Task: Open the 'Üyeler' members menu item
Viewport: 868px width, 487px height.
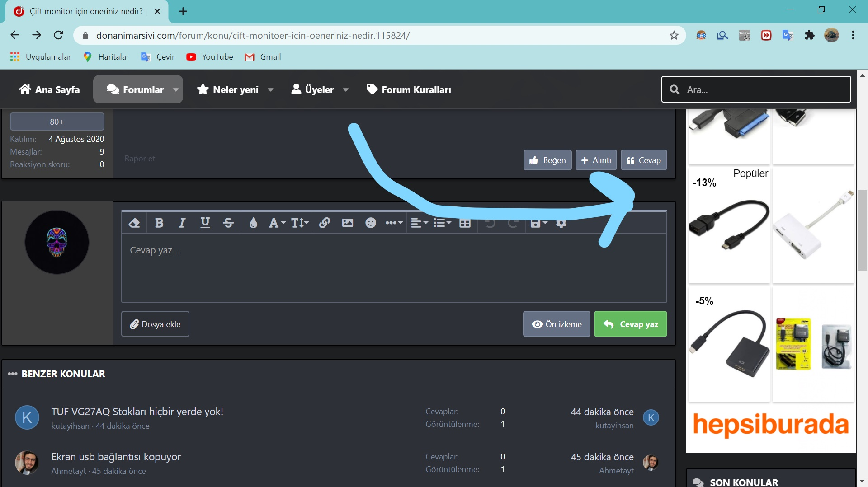Action: (x=313, y=89)
